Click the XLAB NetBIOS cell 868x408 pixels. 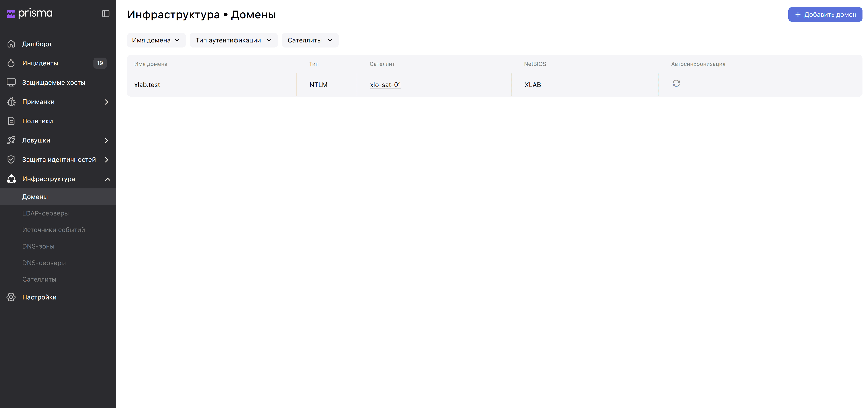click(585, 85)
